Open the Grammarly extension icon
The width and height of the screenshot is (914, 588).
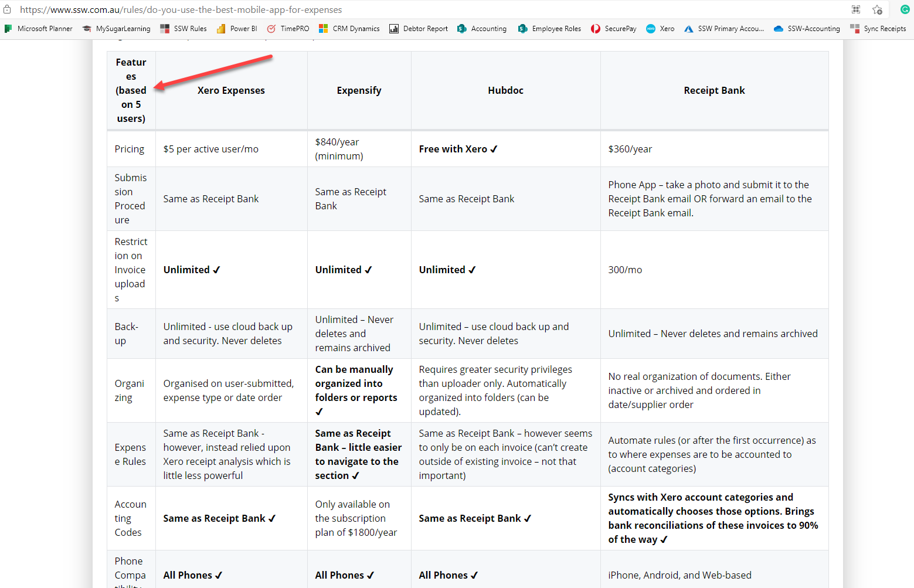[x=905, y=9]
